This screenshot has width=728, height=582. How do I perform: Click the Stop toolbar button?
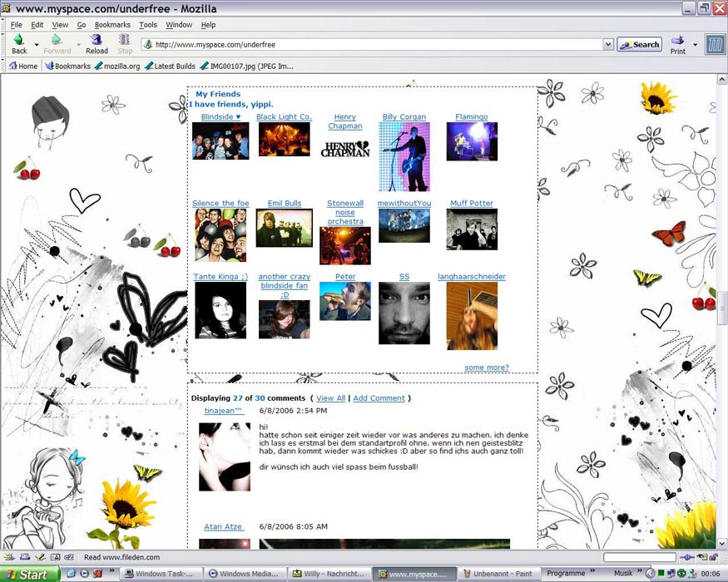125,44
